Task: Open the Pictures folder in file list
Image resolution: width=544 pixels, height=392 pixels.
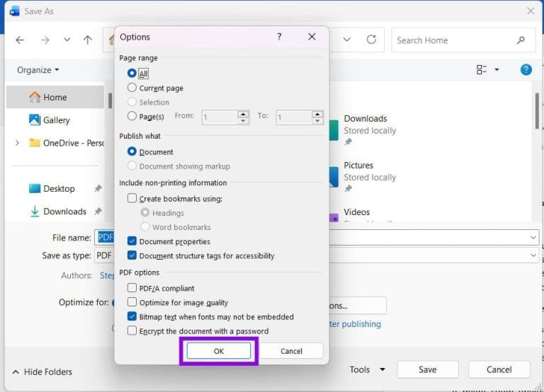Action: [x=363, y=177]
